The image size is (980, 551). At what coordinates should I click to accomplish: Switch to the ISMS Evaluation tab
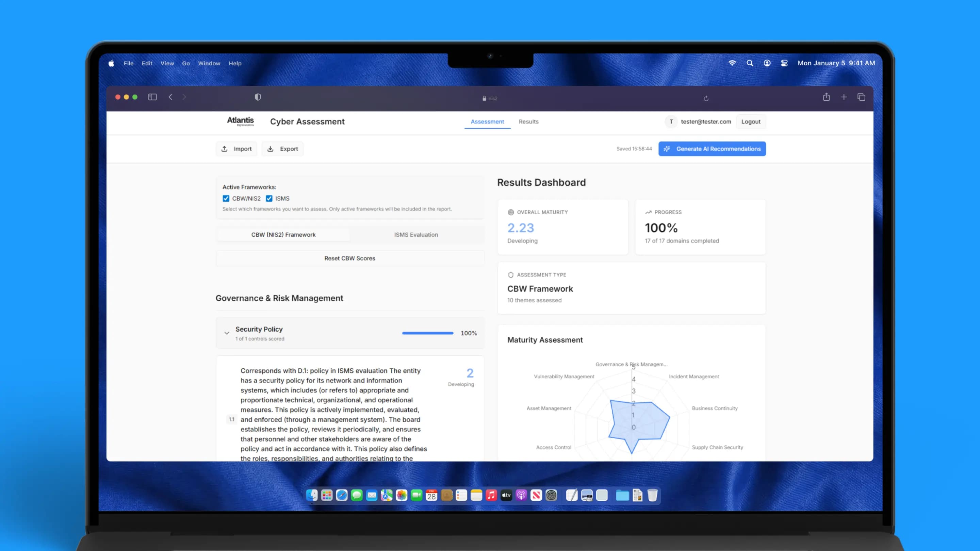pos(416,235)
